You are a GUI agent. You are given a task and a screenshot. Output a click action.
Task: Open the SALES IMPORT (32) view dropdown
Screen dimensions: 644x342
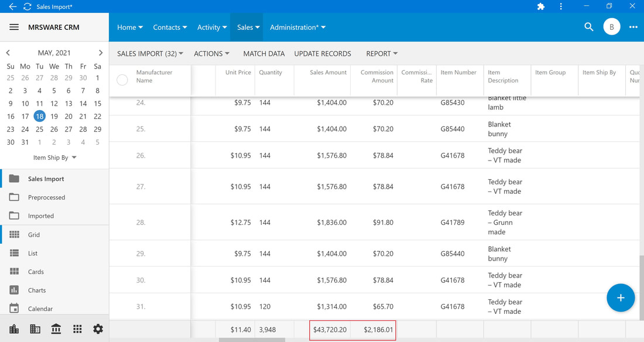coord(150,54)
